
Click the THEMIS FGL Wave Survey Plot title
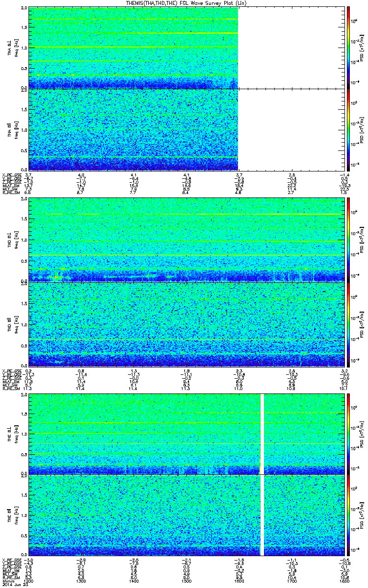[x=186, y=3]
